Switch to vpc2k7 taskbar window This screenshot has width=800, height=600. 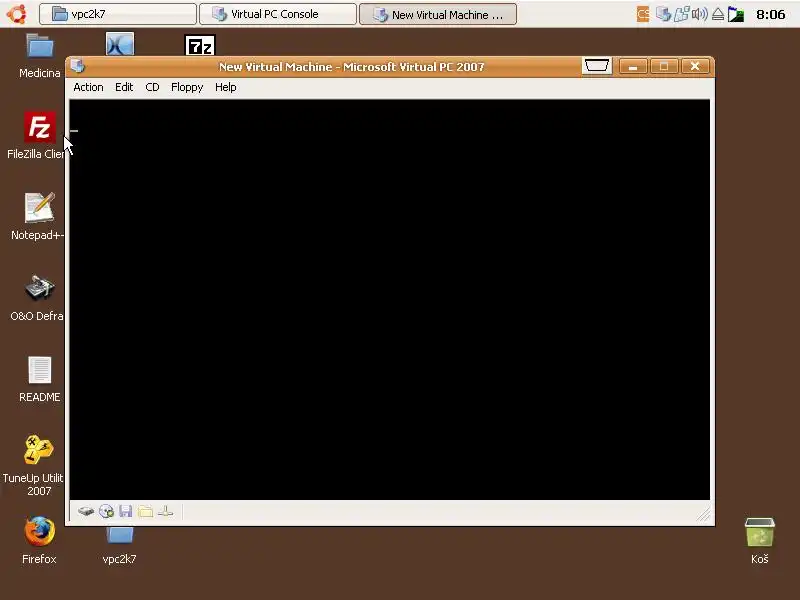tap(118, 14)
